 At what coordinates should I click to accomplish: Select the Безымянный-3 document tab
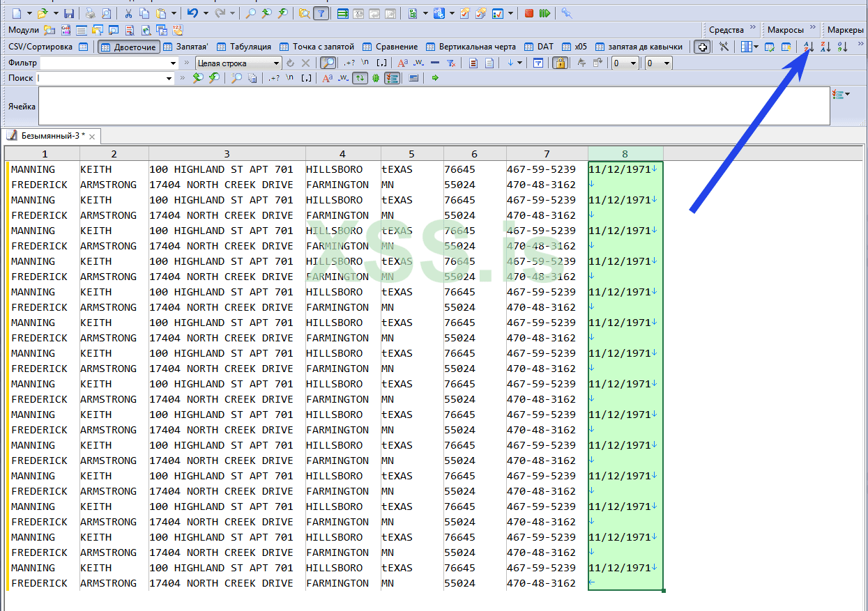click(51, 136)
